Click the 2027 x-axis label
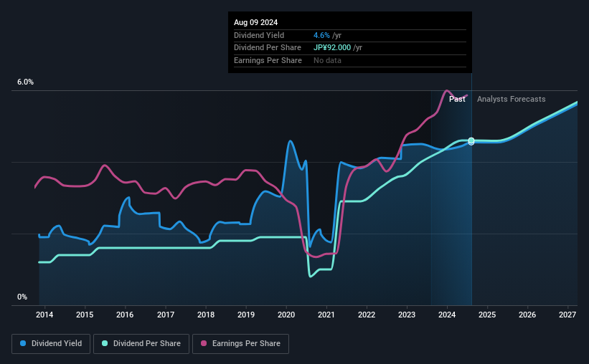The width and height of the screenshot is (589, 364). (567, 315)
